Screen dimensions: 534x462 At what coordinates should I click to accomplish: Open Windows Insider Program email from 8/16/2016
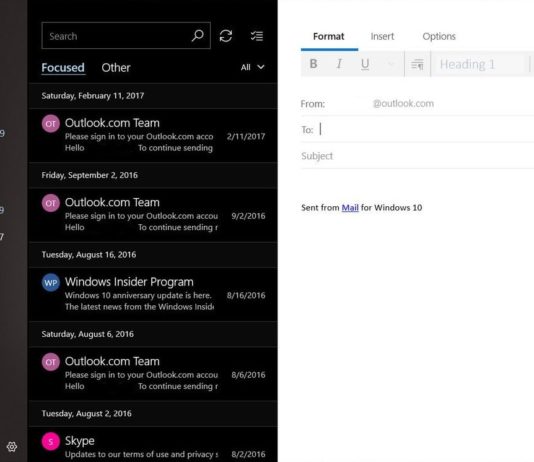click(x=153, y=294)
